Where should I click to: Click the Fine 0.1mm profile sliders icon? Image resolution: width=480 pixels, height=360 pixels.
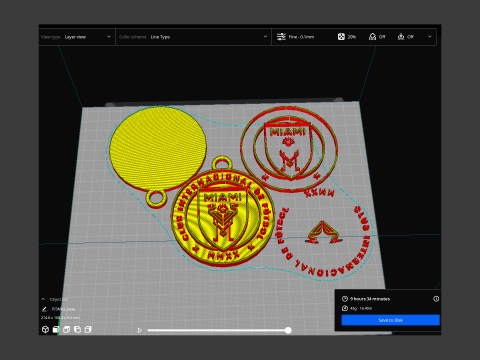point(281,37)
